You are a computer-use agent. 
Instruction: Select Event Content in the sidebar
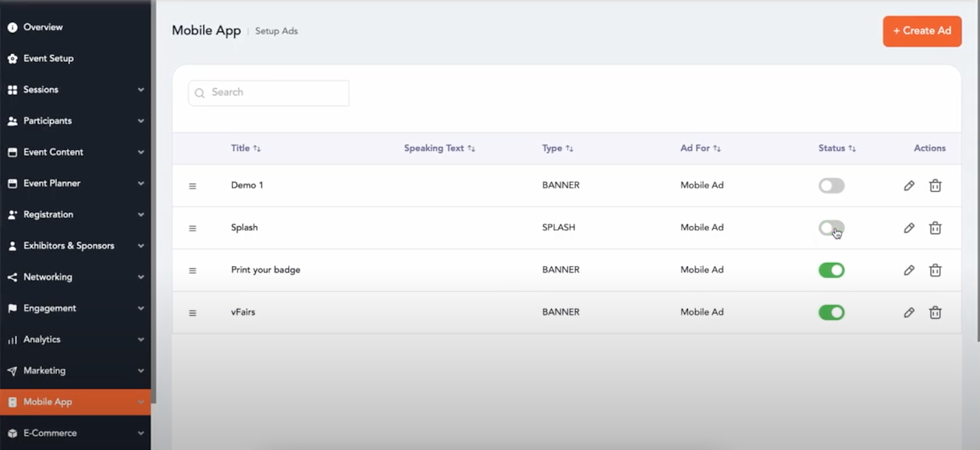75,152
